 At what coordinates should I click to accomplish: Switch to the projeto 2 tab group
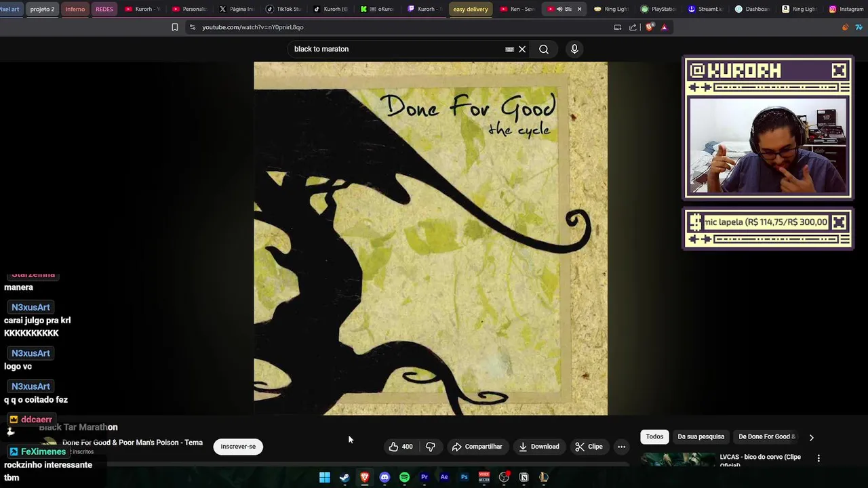click(42, 9)
